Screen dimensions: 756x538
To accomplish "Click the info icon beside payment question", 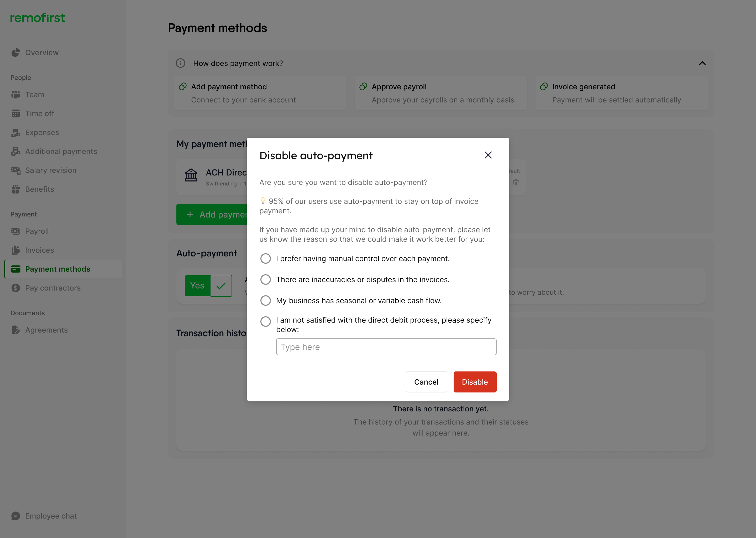I will [x=180, y=63].
